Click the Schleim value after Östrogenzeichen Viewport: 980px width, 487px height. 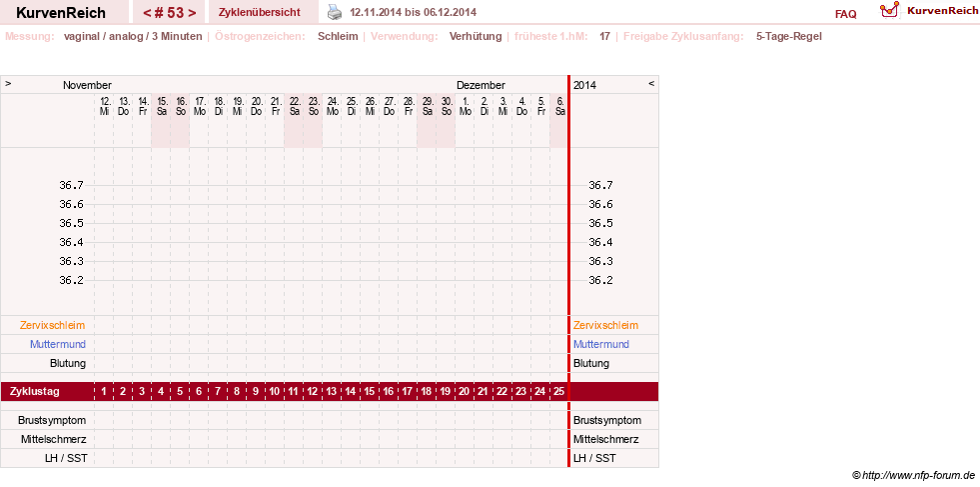click(338, 36)
